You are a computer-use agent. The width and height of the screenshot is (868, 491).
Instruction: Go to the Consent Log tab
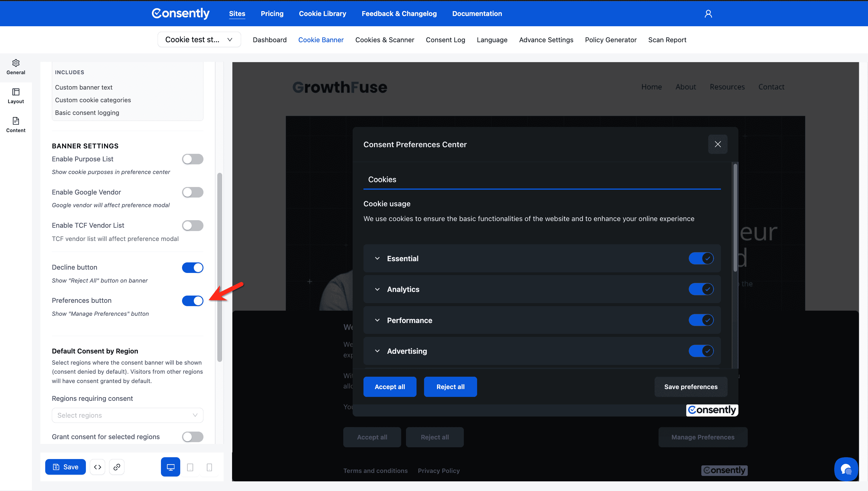tap(445, 40)
